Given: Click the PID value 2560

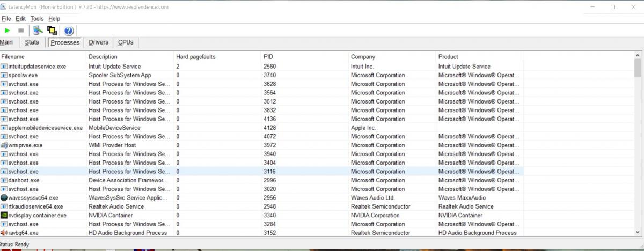Looking at the screenshot, I should pos(270,67).
